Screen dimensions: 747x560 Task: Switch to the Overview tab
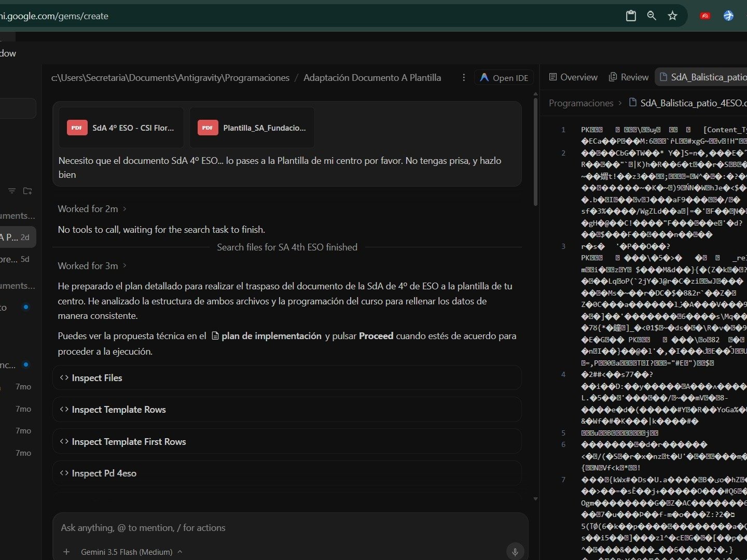coord(573,77)
